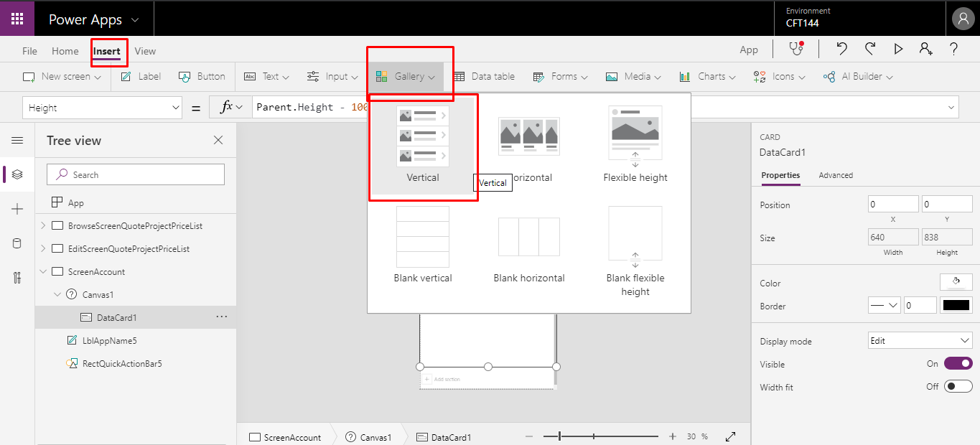Toggle the hamburger menu in left rail
Screen dimensions: 980x445
[17, 141]
